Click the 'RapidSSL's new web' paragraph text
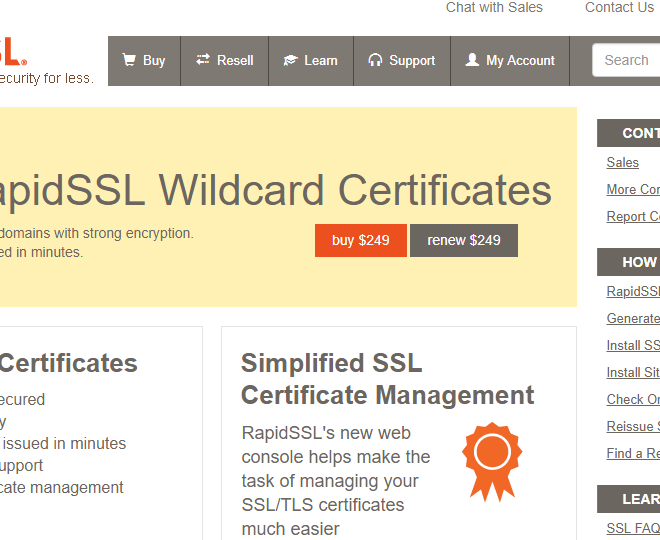This screenshot has width=660, height=540. [326, 433]
